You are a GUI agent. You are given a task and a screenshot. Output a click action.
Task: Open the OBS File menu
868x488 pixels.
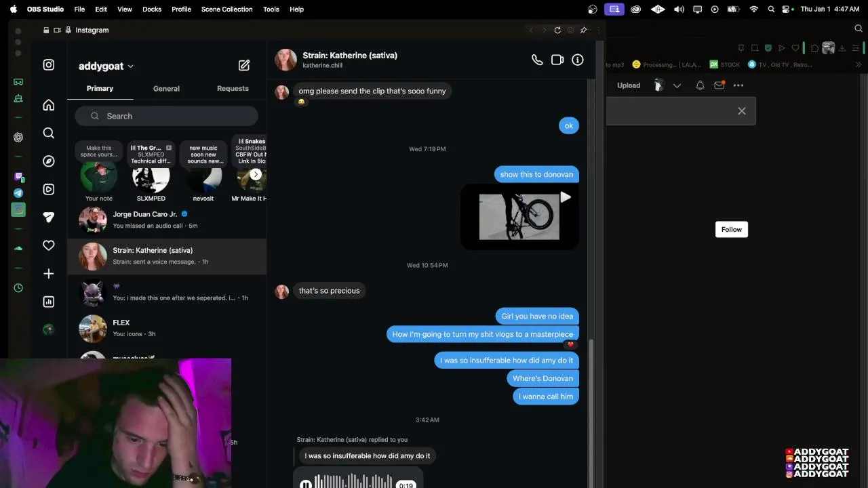tap(79, 9)
